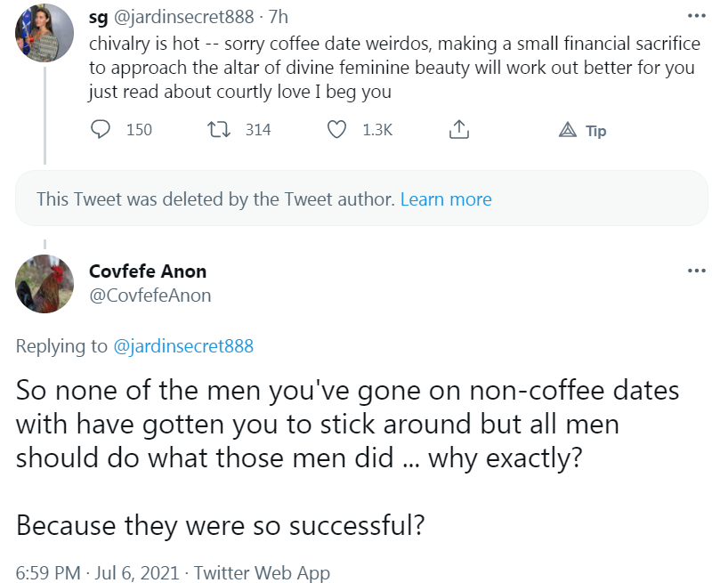Open more options on sg's tweet
The height and width of the screenshot is (583, 728).
(x=697, y=17)
